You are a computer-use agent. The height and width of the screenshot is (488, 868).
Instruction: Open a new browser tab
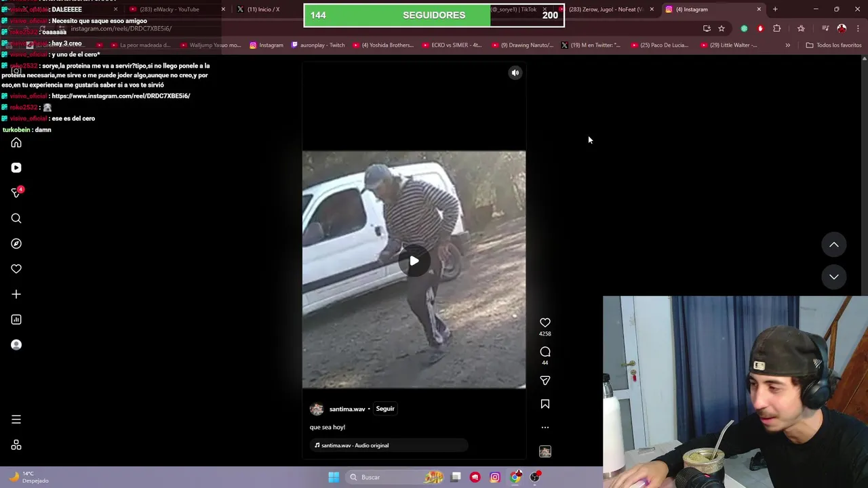pos(775,9)
